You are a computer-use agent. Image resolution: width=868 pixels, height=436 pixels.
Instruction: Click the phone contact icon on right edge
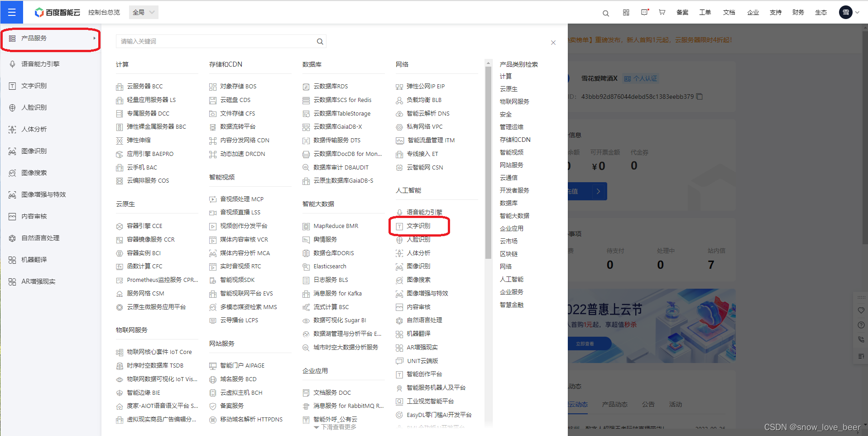click(x=861, y=339)
